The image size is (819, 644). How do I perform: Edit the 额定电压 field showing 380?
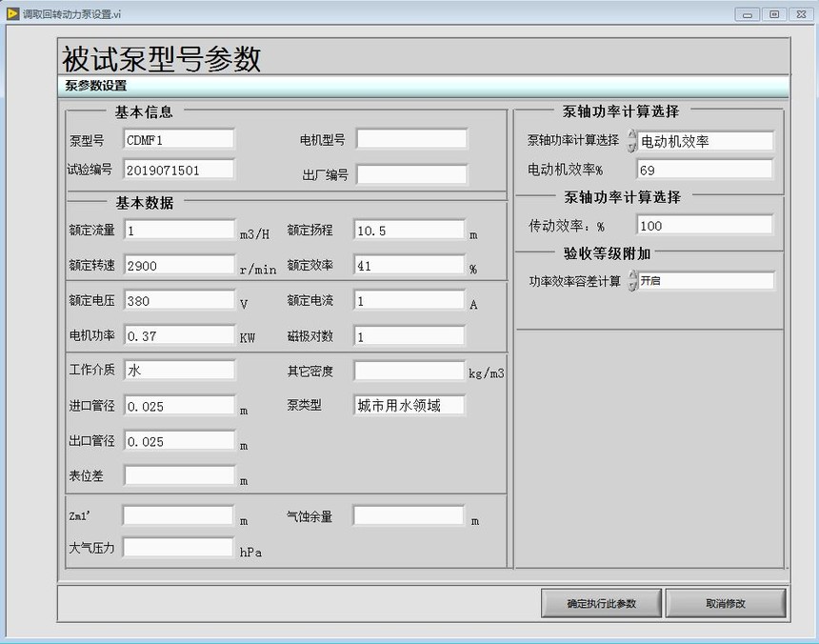click(179, 301)
